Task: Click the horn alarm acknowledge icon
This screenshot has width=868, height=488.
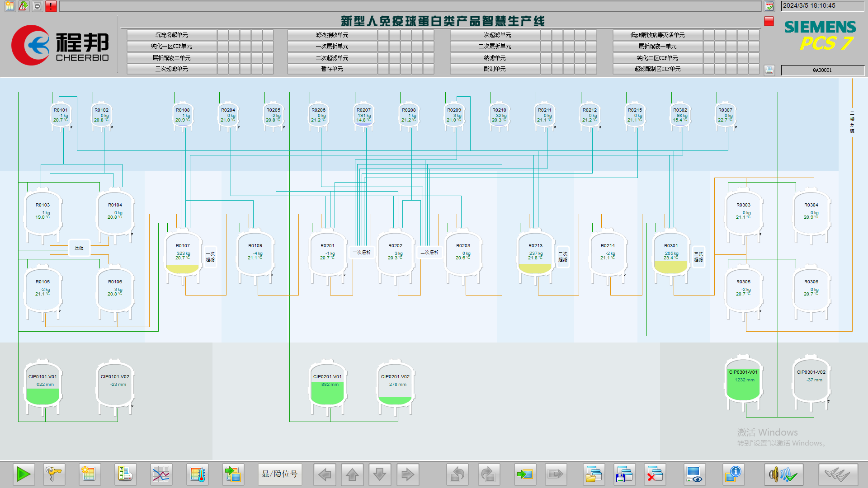Action: pos(783,474)
